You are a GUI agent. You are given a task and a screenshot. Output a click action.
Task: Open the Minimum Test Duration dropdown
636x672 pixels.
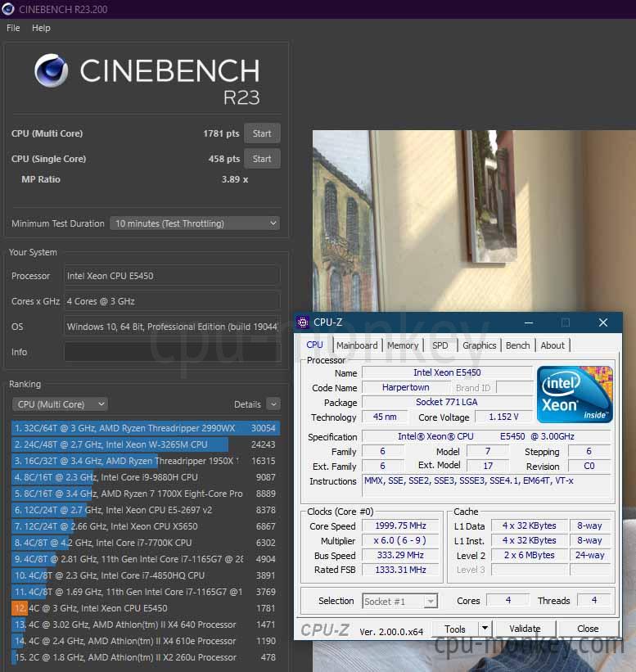point(195,223)
